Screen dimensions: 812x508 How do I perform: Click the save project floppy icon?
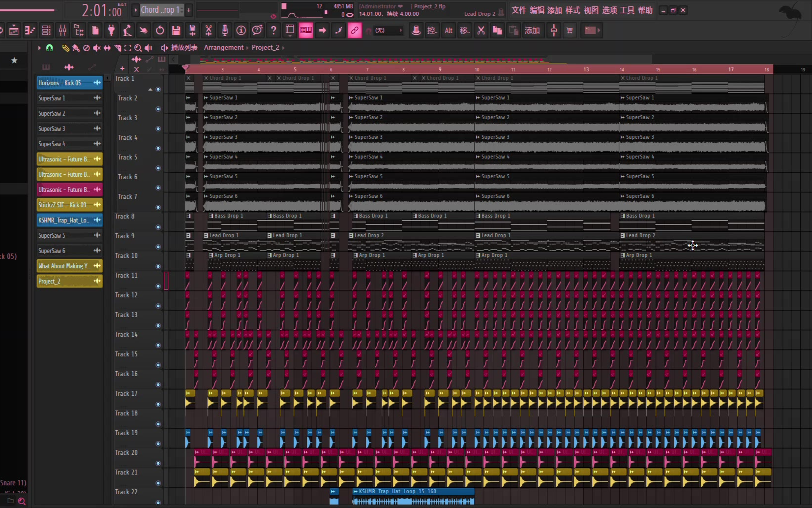pyautogui.click(x=176, y=31)
